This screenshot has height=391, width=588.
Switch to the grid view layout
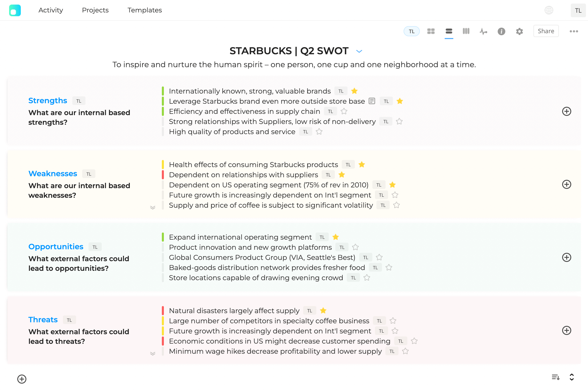point(431,31)
